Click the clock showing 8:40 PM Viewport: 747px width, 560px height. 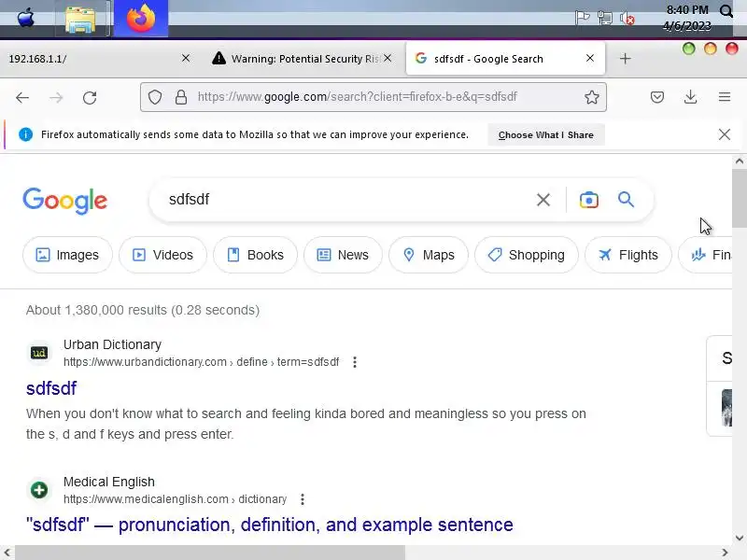(x=687, y=9)
